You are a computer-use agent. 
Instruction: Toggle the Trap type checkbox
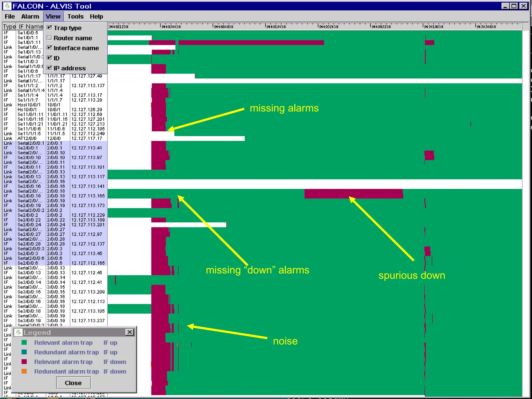point(49,28)
